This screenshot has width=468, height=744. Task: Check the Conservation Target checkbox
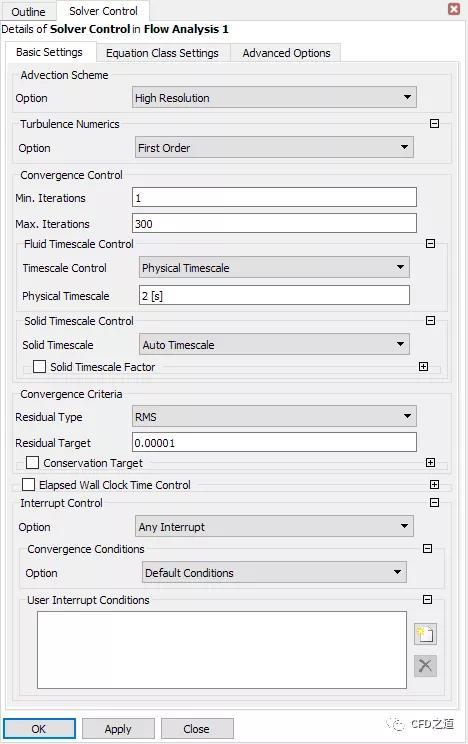32,462
